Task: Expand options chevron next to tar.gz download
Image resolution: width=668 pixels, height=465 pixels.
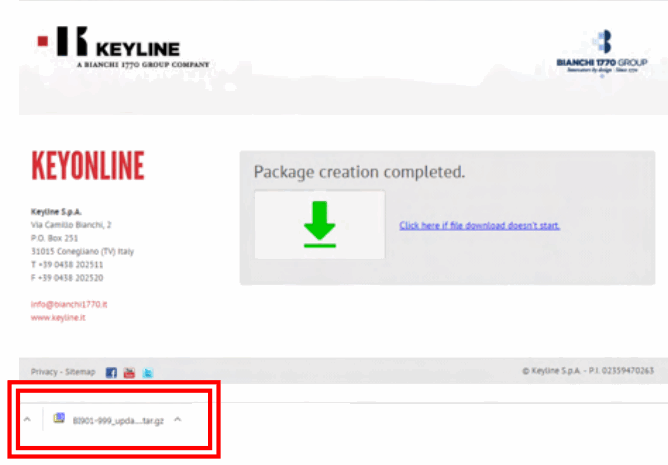Action: [178, 420]
